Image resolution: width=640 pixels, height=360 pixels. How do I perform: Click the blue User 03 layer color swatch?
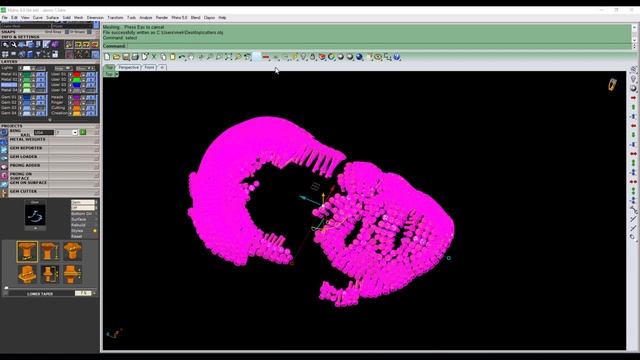(76, 84)
